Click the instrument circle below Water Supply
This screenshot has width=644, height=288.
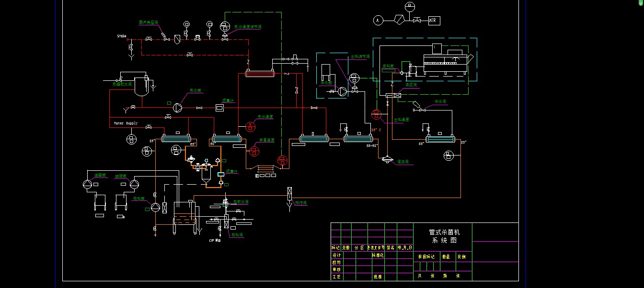(x=131, y=139)
